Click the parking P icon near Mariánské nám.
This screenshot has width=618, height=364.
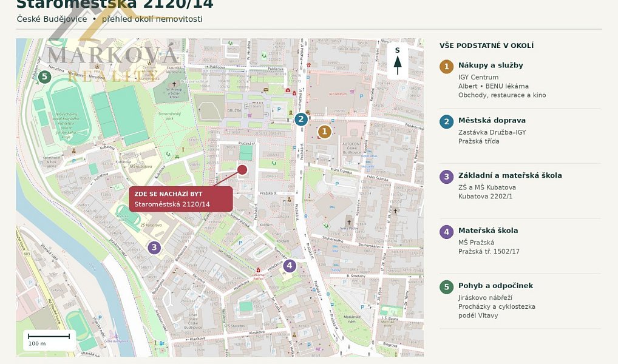(x=362, y=307)
